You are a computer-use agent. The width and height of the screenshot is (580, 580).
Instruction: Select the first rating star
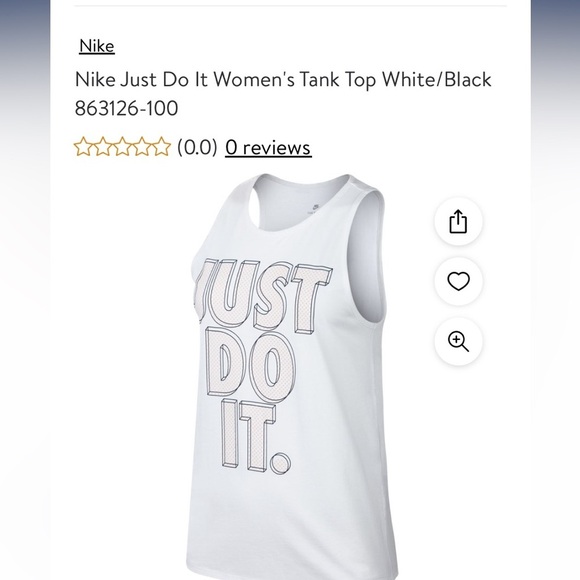(84, 147)
